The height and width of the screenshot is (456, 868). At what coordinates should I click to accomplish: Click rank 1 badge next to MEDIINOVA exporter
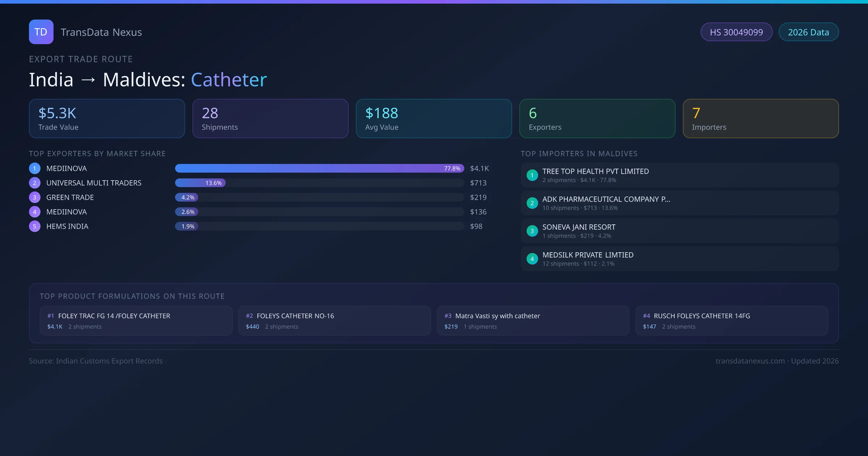tap(35, 168)
